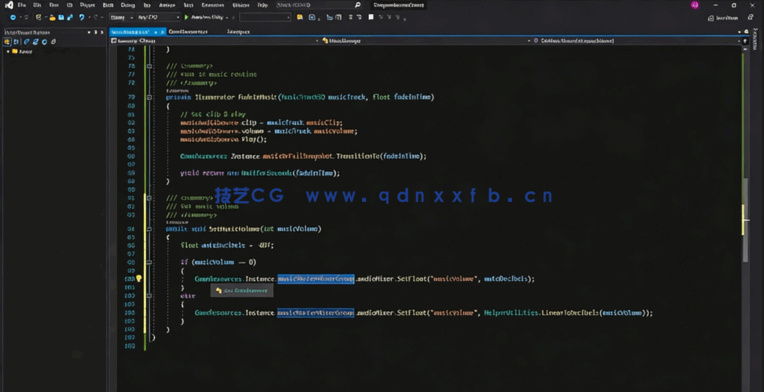Image resolution: width=764 pixels, height=392 pixels.
Task: Open the Debug solution configuration dropdown
Action: coord(121,17)
